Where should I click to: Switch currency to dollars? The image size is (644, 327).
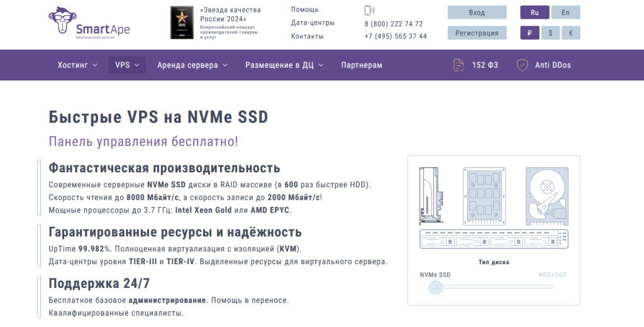[550, 33]
